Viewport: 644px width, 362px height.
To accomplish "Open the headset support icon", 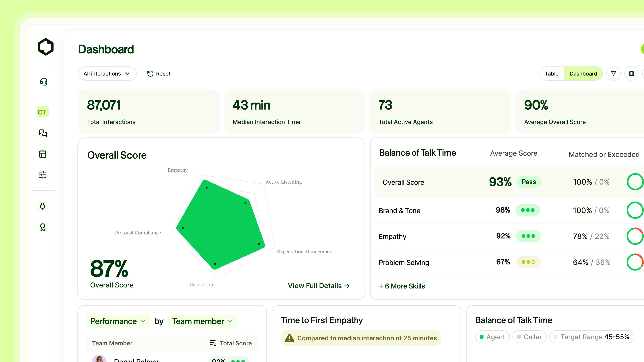I will (43, 82).
